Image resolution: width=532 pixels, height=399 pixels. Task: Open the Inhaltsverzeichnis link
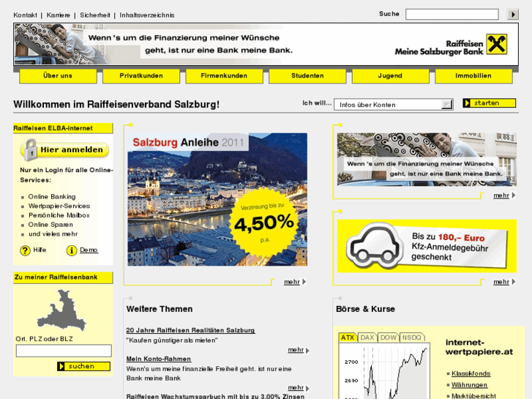(x=147, y=15)
